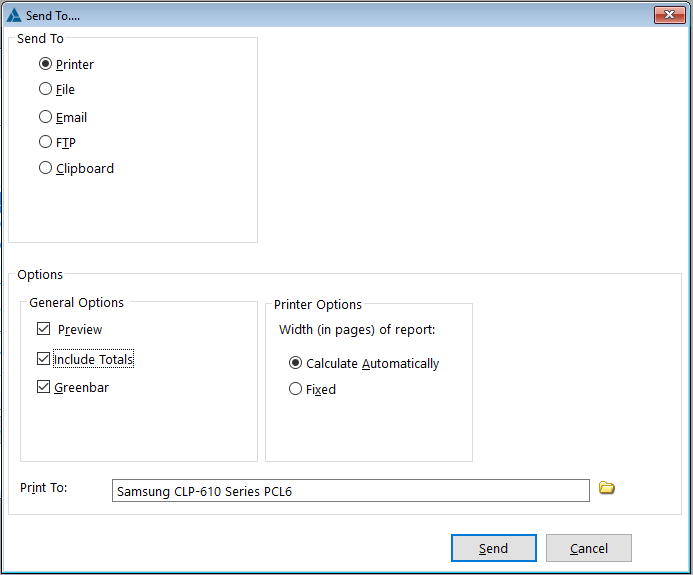Close the Send To dialog window
This screenshot has height=575, width=693.
[669, 15]
